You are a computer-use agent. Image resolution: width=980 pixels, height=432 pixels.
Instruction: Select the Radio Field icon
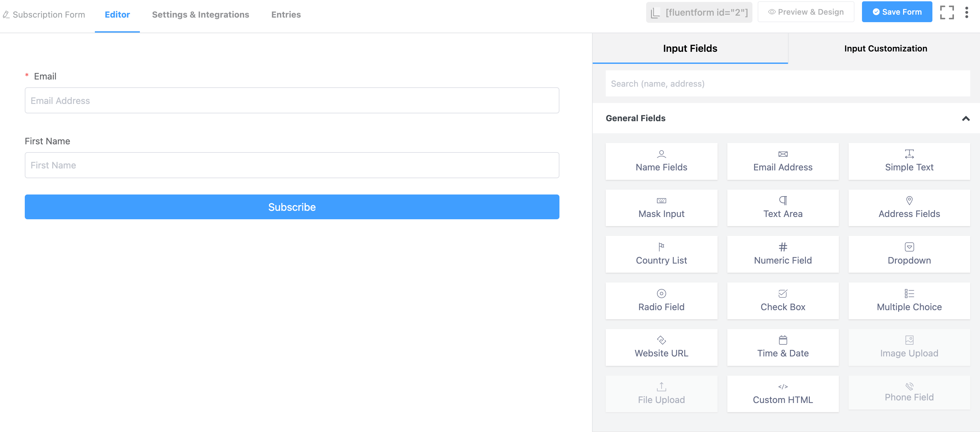coord(661,294)
